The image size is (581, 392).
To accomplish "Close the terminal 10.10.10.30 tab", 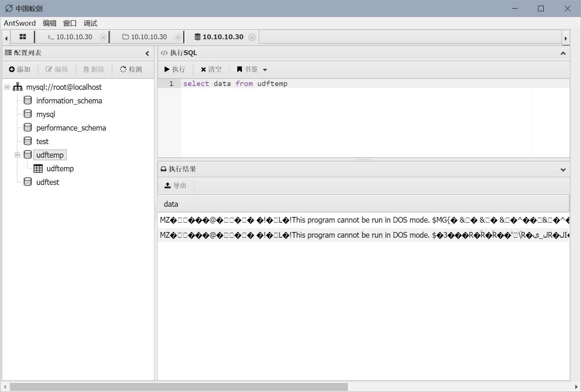I will point(103,37).
